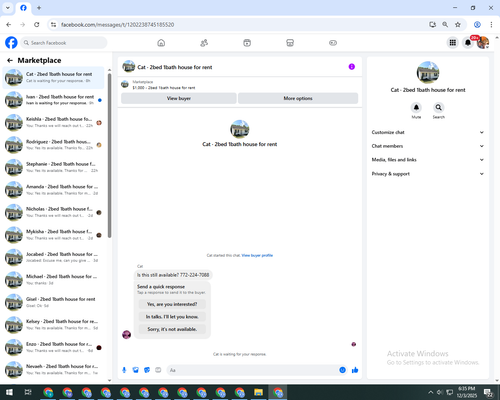The height and width of the screenshot is (400, 500).
Task: Open View buyer profile link
Action: tap(257, 255)
